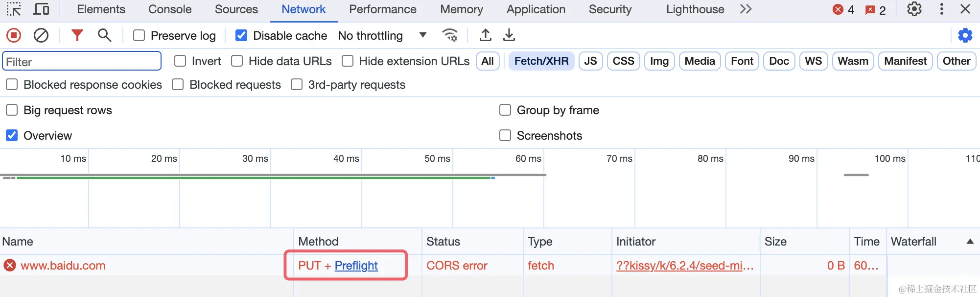This screenshot has width=980, height=297.
Task: Enable Preserve log checkbox
Action: pyautogui.click(x=140, y=35)
